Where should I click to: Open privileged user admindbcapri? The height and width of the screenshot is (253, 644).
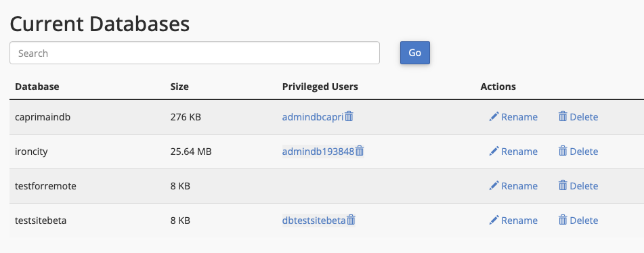click(x=313, y=117)
